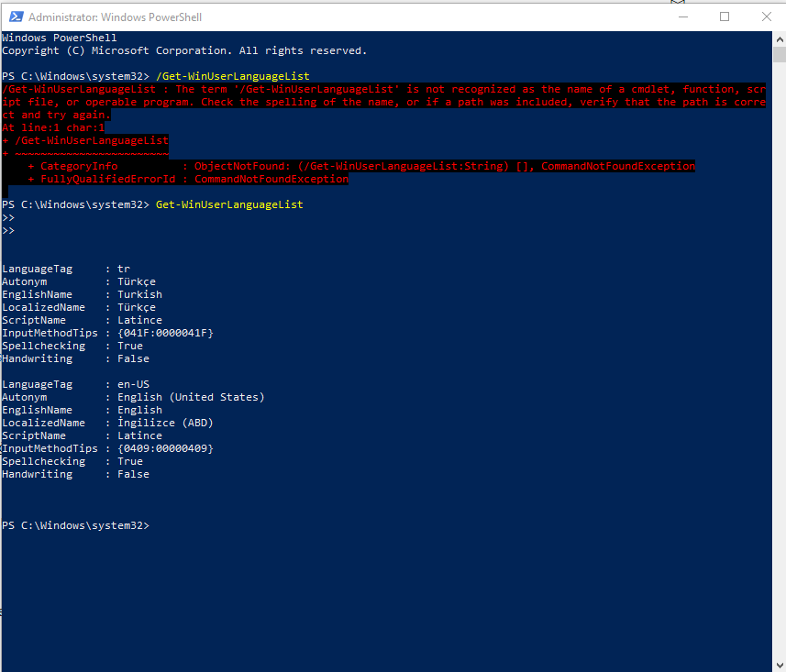
Task: Click the 'Administrator: Windows PowerShell' title text
Action: point(115,17)
